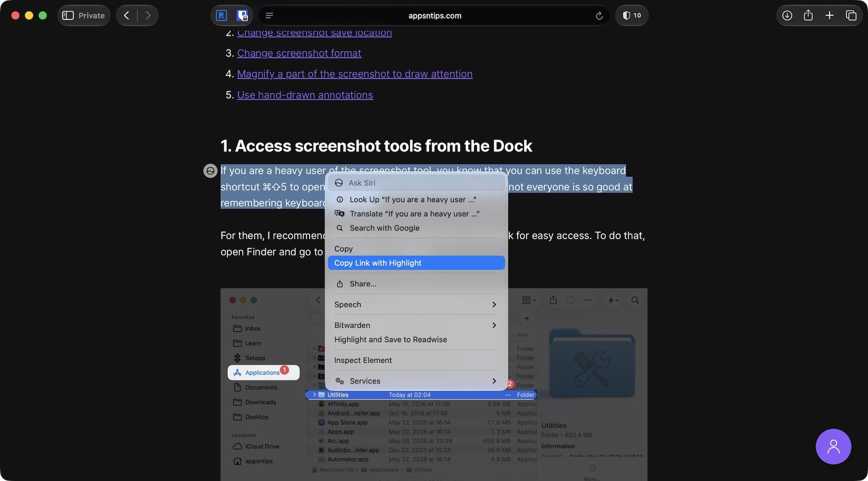Show the tab overview
The image size is (868, 481).
coord(851,15)
